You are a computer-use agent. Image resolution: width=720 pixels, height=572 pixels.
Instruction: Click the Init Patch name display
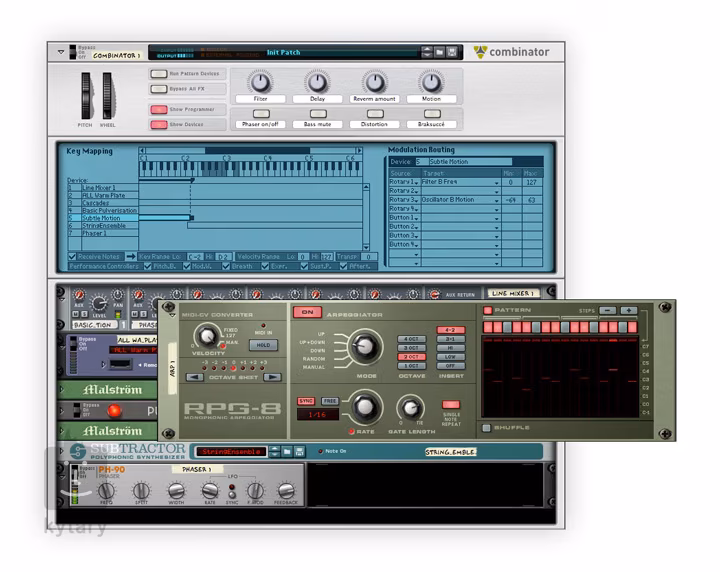tap(283, 52)
